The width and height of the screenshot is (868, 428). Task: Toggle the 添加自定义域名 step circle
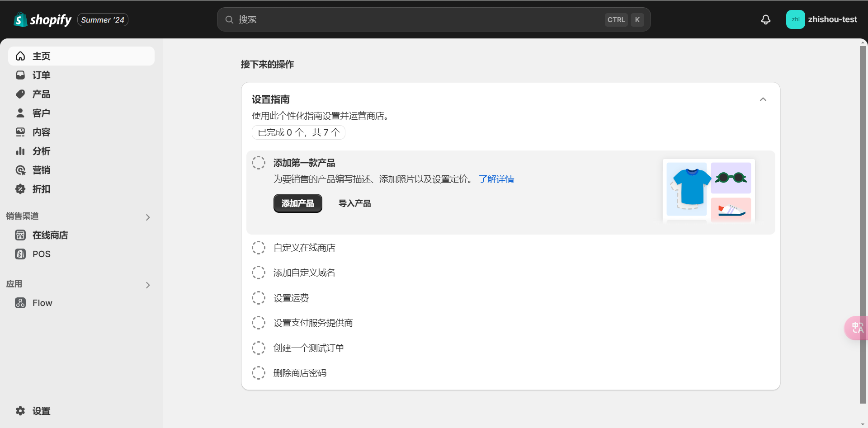tap(259, 273)
